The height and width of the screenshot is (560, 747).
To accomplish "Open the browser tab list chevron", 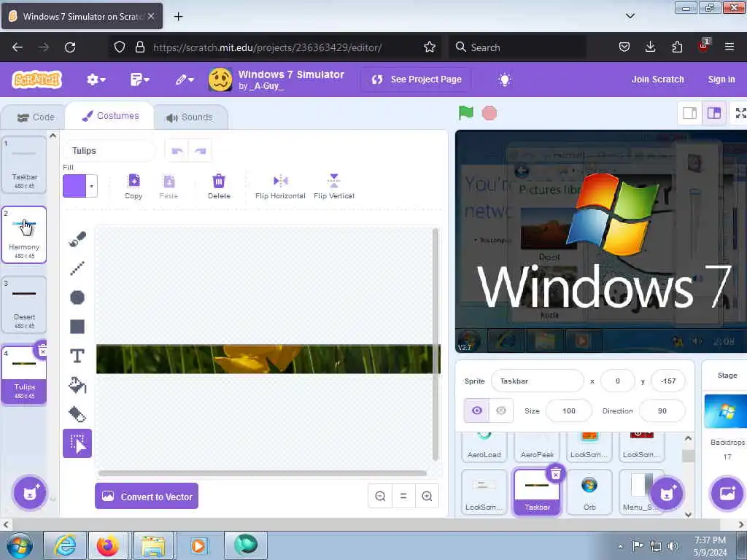I will [x=630, y=16].
